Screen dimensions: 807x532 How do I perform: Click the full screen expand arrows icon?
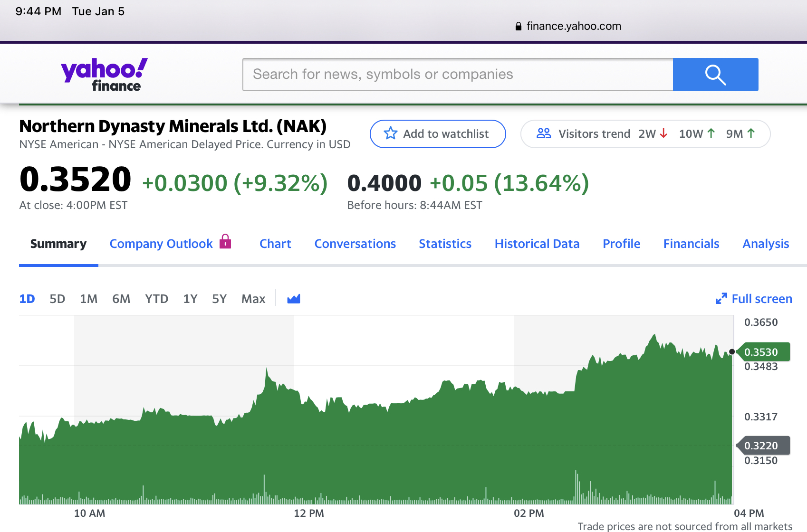pos(721,298)
